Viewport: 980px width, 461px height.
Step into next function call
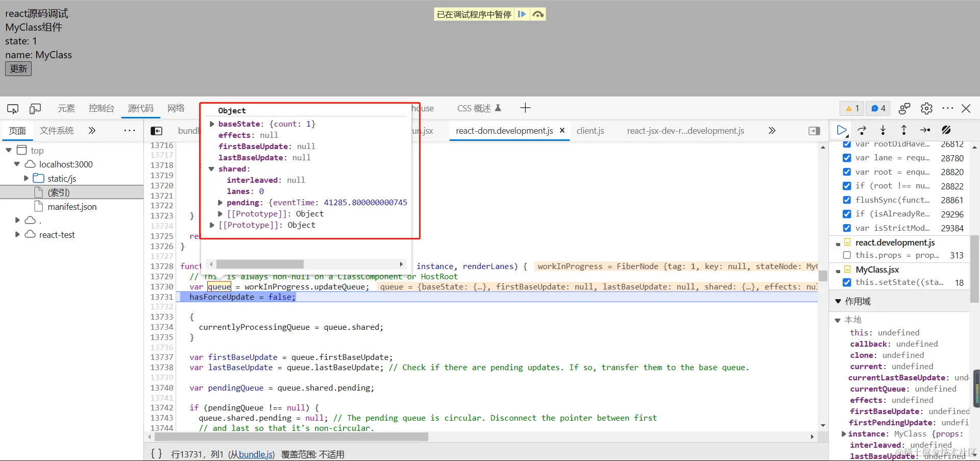[883, 130]
